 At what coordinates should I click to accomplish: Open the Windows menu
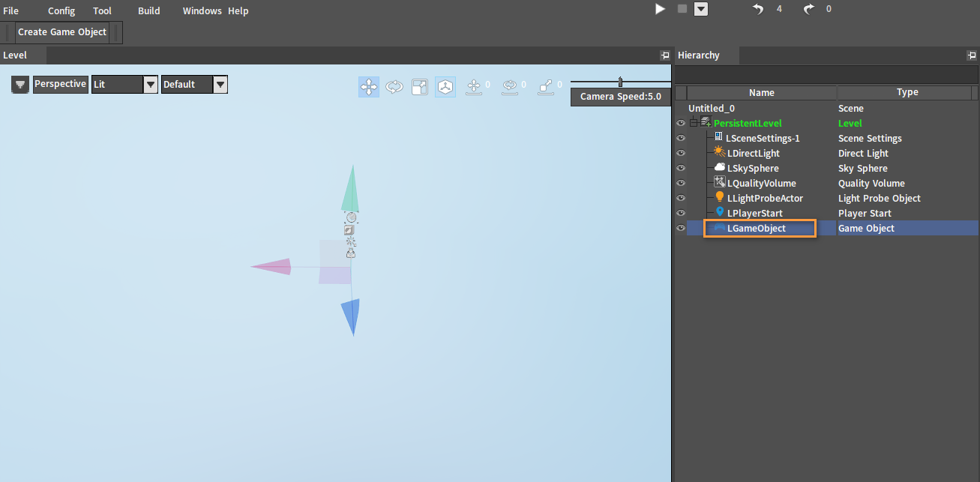pyautogui.click(x=202, y=11)
